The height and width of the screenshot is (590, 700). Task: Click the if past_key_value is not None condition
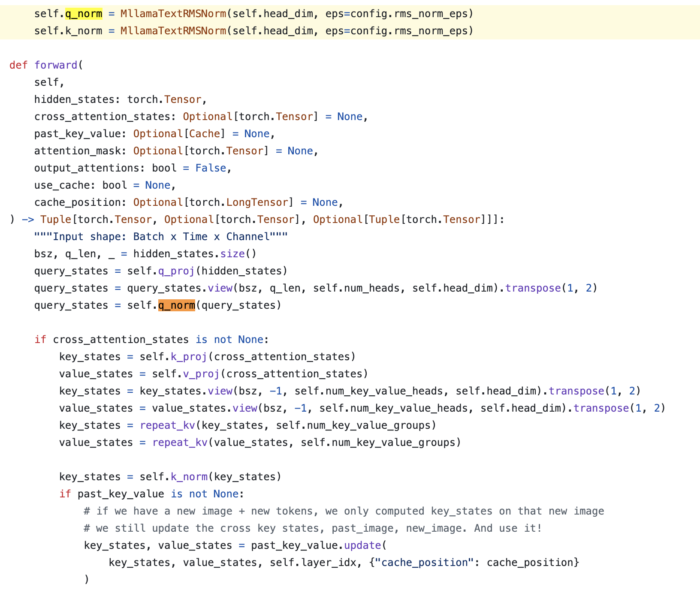click(x=151, y=494)
